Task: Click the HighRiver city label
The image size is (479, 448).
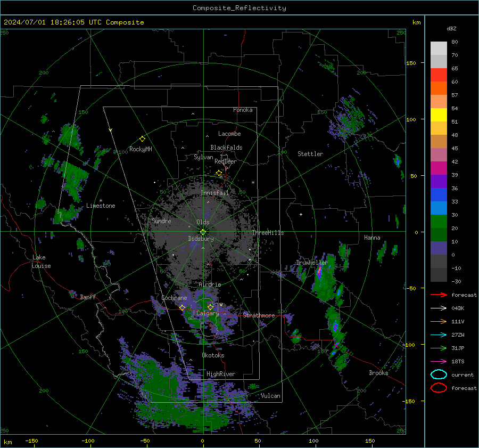Action: click(221, 374)
